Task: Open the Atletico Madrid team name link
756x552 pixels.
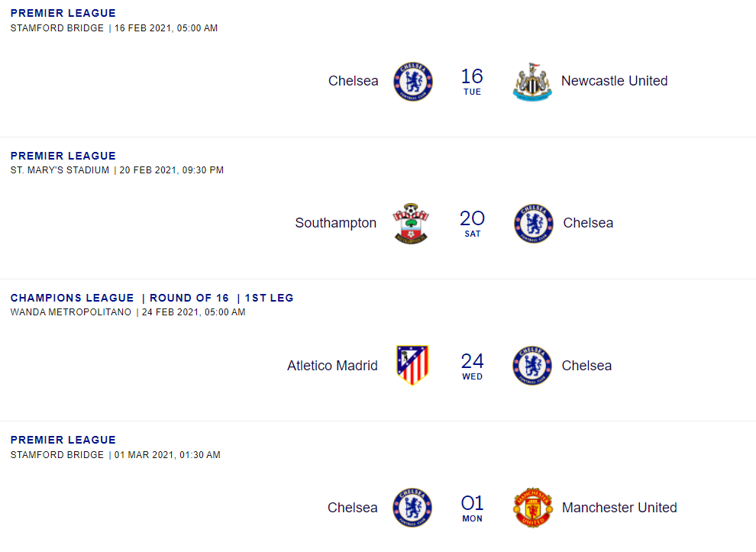Action: pos(332,366)
